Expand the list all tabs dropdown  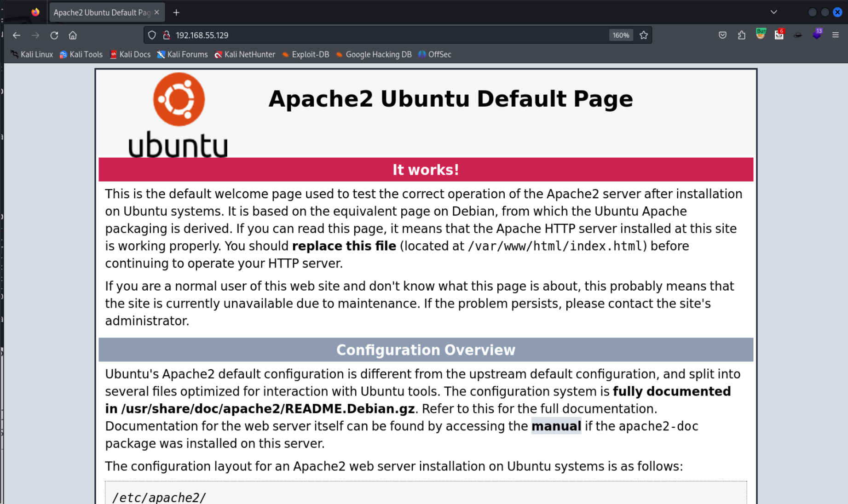774,12
